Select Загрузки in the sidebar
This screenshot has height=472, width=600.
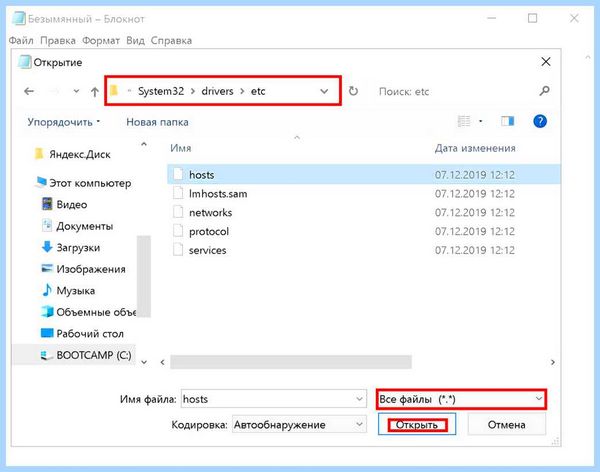point(78,248)
